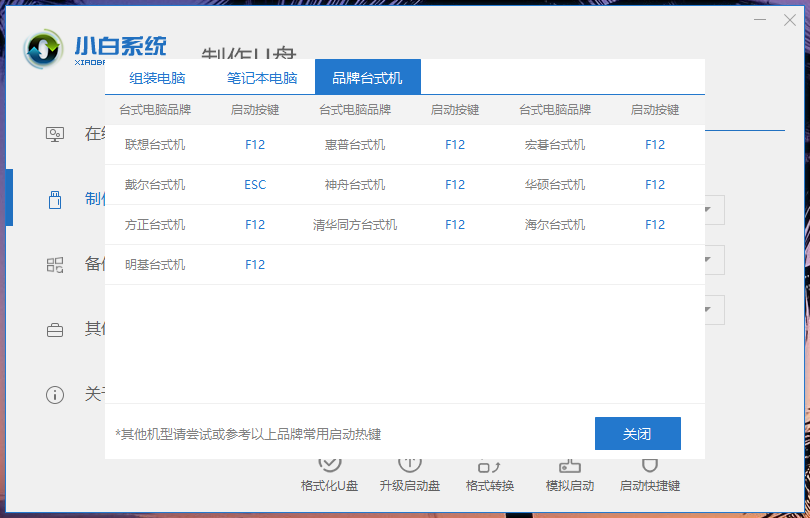Switch to the 组装电脑 tab
Screen dimensions: 810x518
tap(157, 77)
